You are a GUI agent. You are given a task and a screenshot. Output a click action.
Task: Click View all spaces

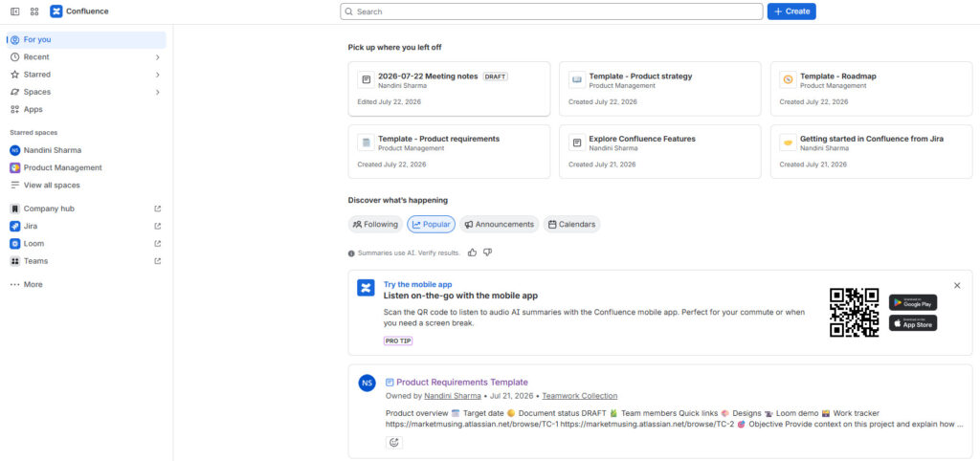click(86, 185)
